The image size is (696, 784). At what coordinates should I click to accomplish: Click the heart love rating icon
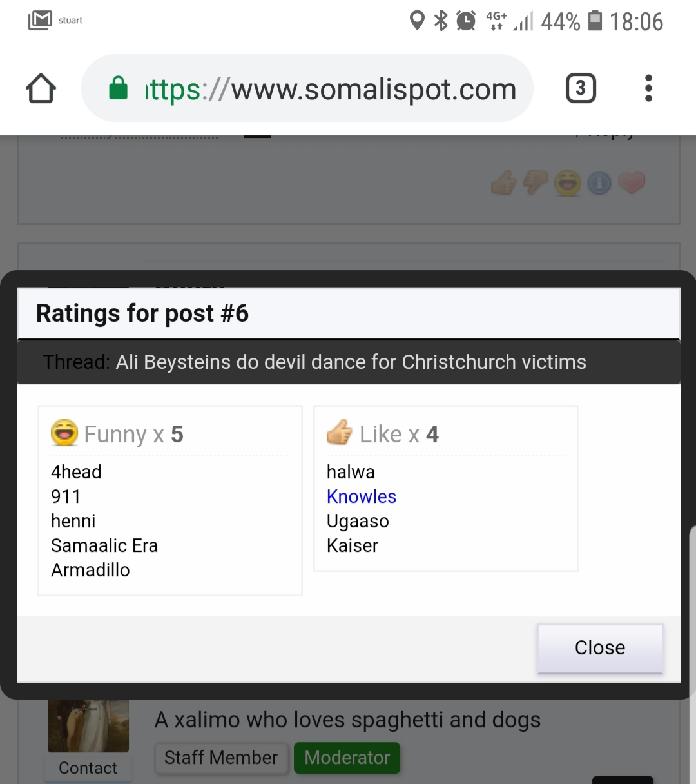click(632, 183)
